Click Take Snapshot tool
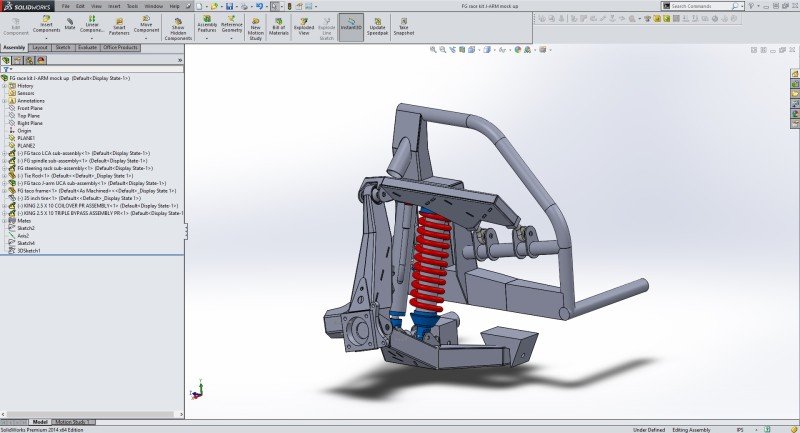 point(404,27)
